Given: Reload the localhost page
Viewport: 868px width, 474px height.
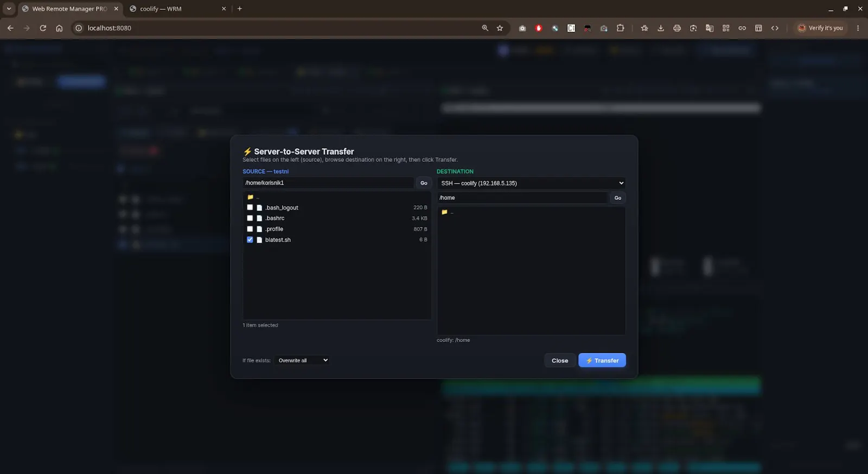Looking at the screenshot, I should 43,28.
